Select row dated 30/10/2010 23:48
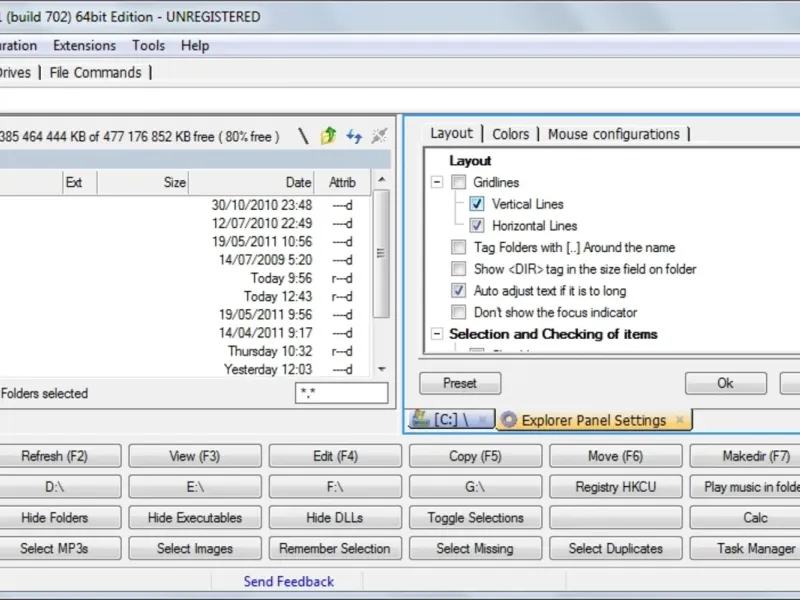 (185, 205)
